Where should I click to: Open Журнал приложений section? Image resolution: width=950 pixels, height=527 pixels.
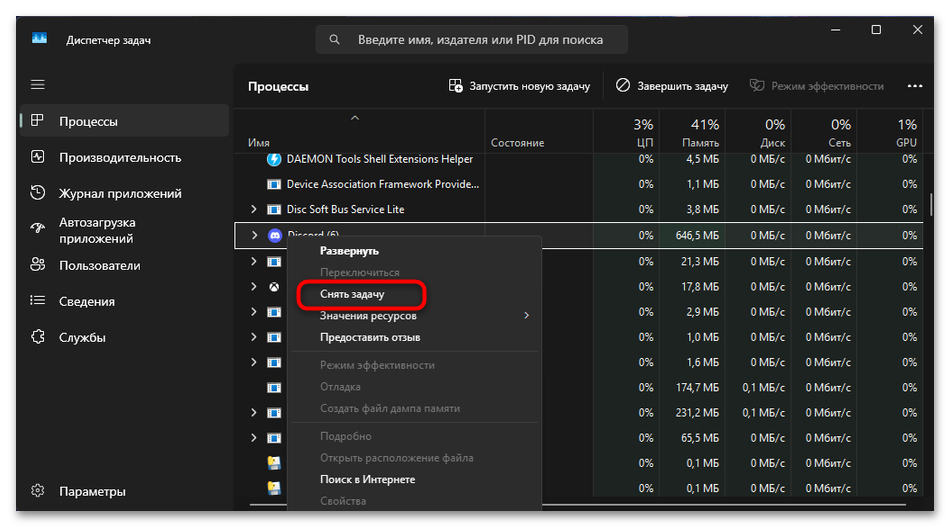click(x=124, y=193)
